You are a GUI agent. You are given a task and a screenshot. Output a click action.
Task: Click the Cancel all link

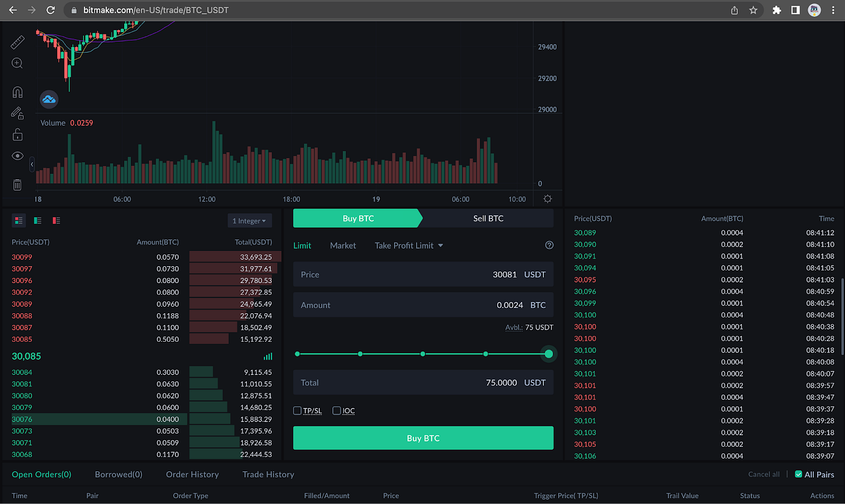pos(764,474)
